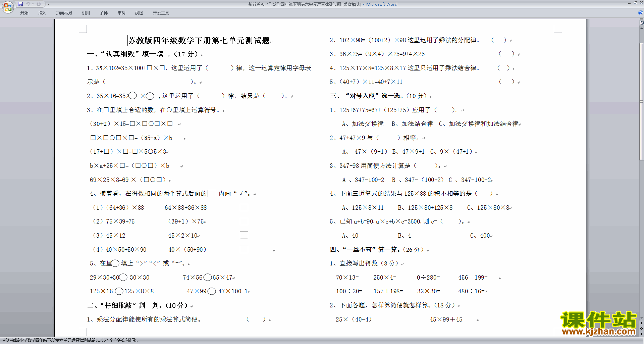Click the circle between 29×30+30 and 30×30
The height and width of the screenshot is (344, 644).
pyautogui.click(x=123, y=277)
